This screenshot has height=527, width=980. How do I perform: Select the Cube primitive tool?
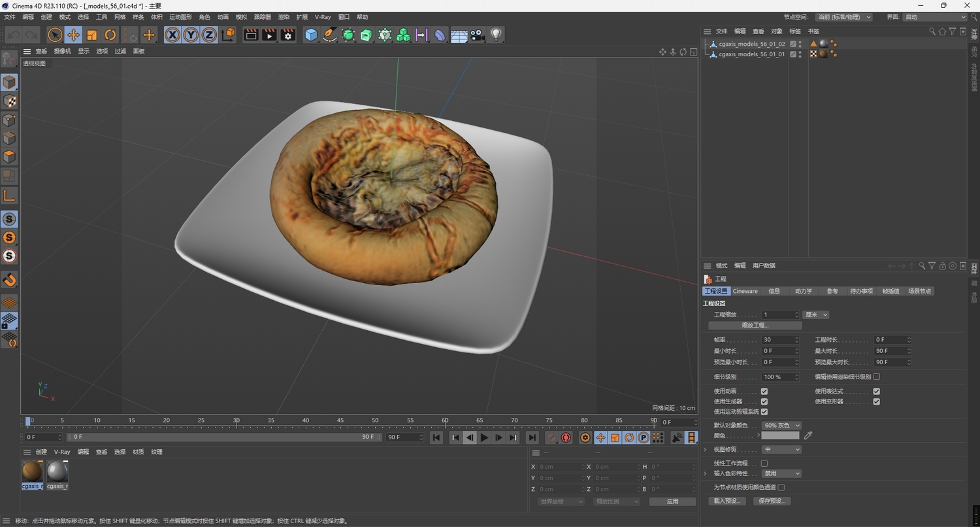point(311,35)
